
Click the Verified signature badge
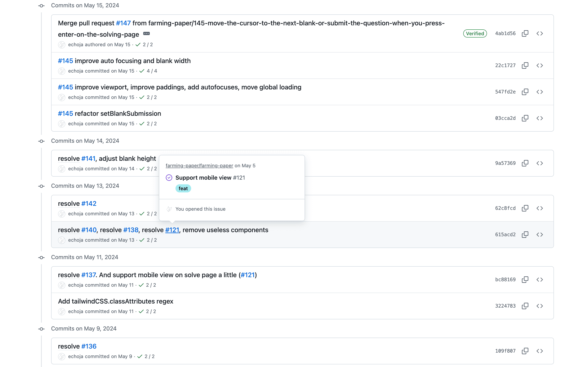[475, 33]
